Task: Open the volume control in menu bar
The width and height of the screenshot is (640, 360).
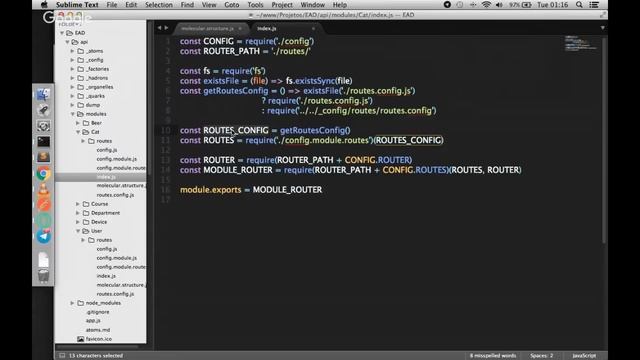Action: pos(499,5)
